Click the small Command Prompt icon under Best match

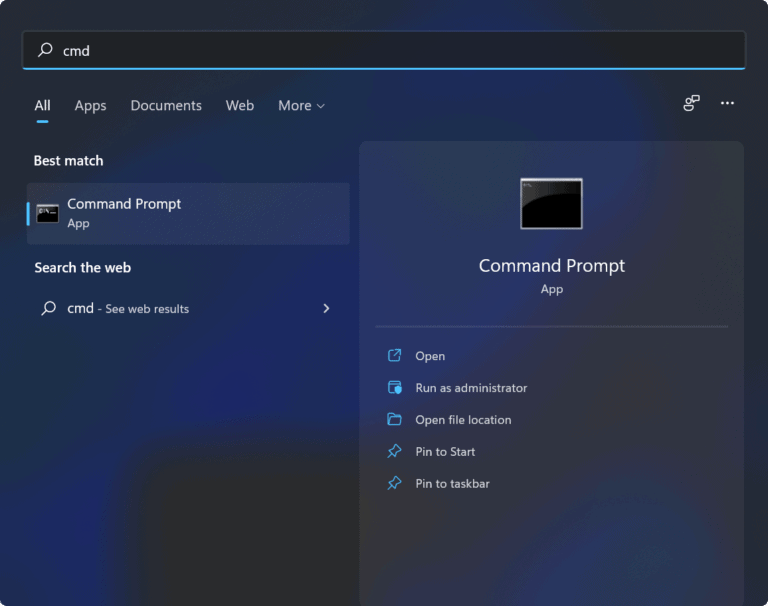[x=48, y=213]
